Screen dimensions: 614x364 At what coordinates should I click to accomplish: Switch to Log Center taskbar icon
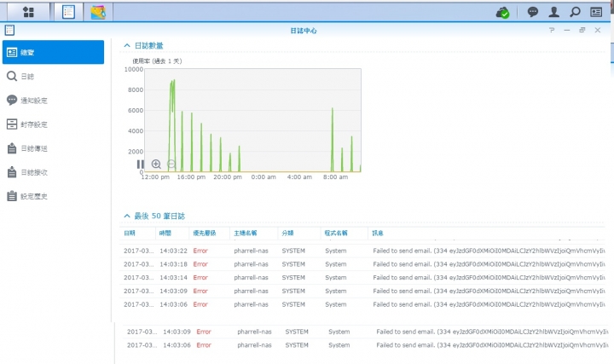click(68, 12)
